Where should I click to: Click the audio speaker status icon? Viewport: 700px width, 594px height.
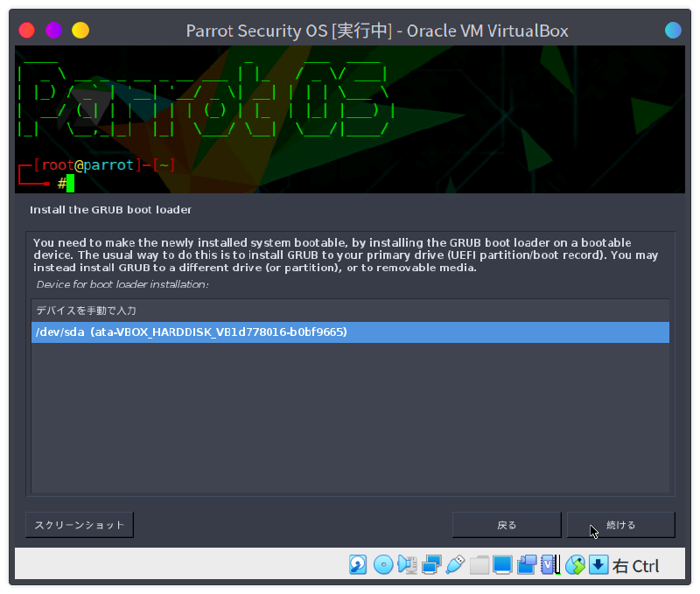tap(407, 564)
